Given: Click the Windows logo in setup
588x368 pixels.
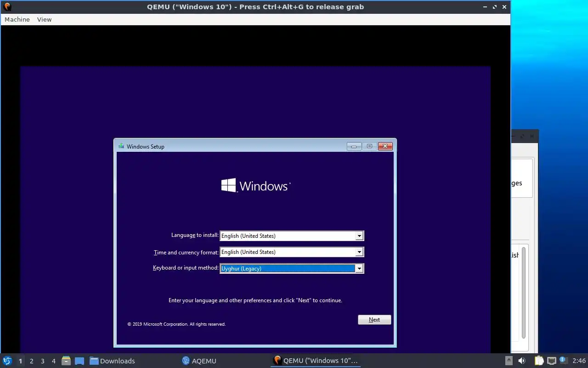Looking at the screenshot, I should 256,185.
